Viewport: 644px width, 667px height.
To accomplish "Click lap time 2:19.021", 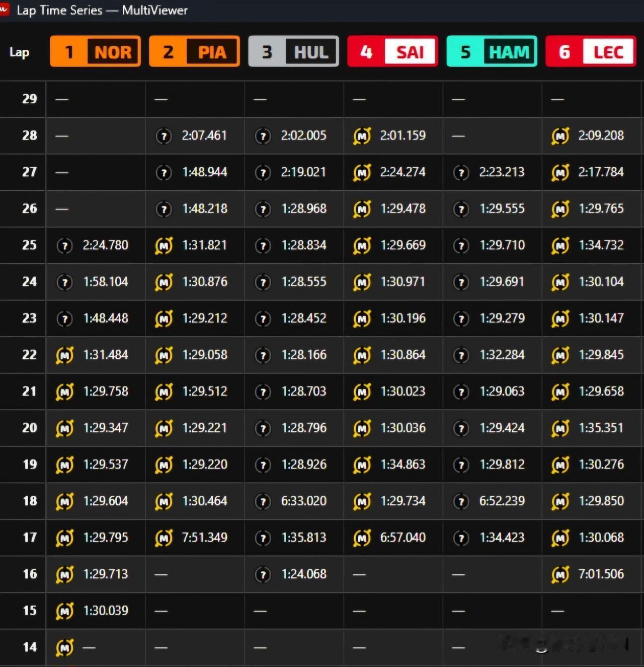I will click(303, 172).
